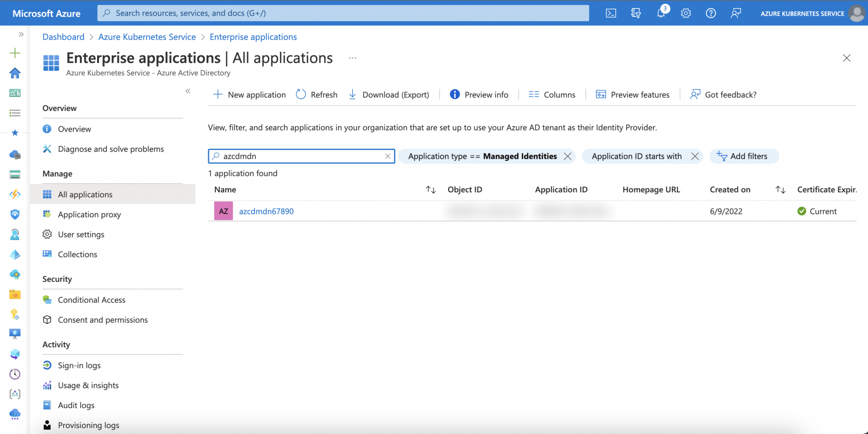Open Azure Cloud Shell from the top bar
The height and width of the screenshot is (434, 868).
coord(611,13)
